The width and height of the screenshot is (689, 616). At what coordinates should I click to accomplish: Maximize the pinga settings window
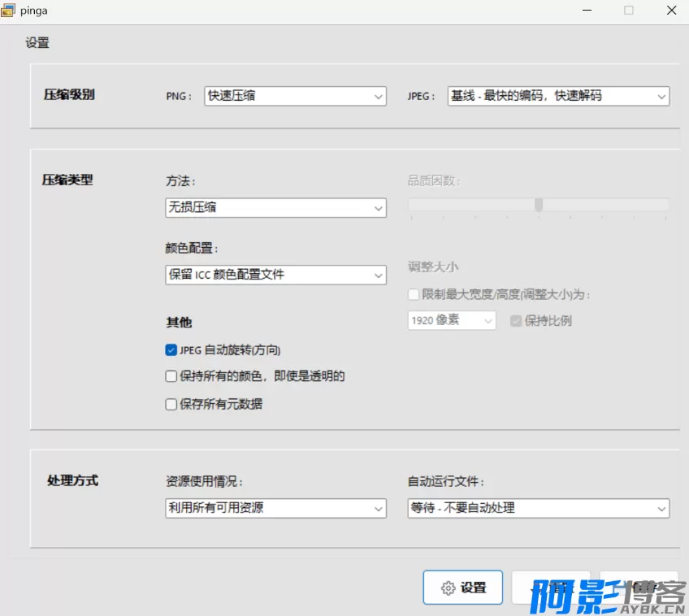pyautogui.click(x=628, y=10)
